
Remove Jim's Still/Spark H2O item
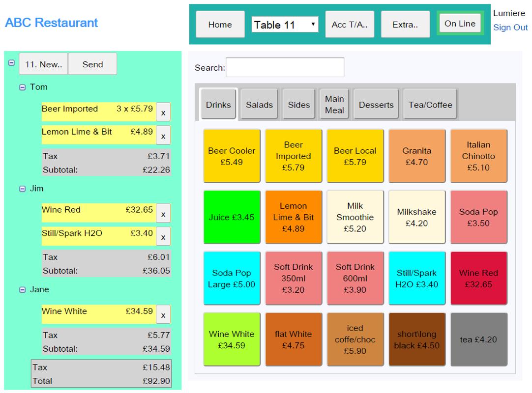coord(163,236)
